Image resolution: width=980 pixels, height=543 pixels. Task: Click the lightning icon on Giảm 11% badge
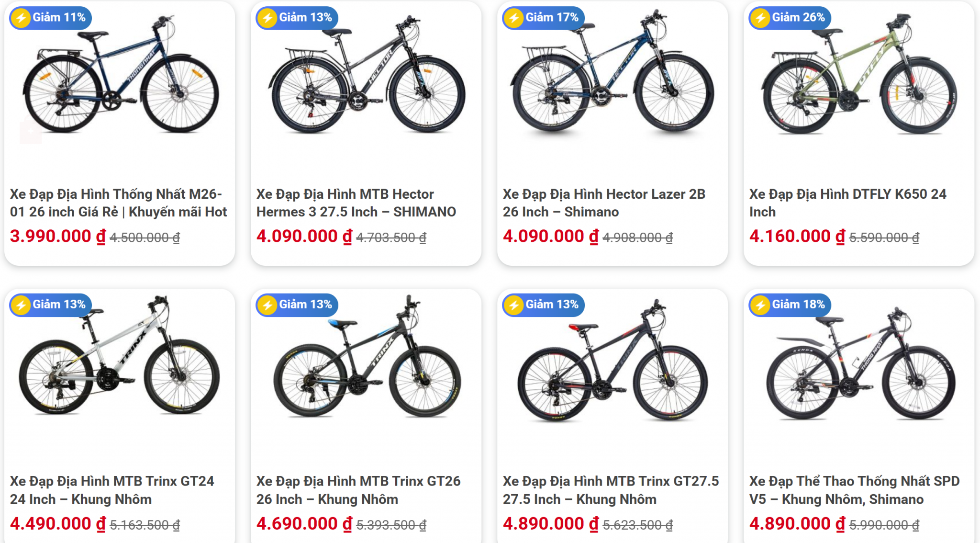click(x=21, y=18)
